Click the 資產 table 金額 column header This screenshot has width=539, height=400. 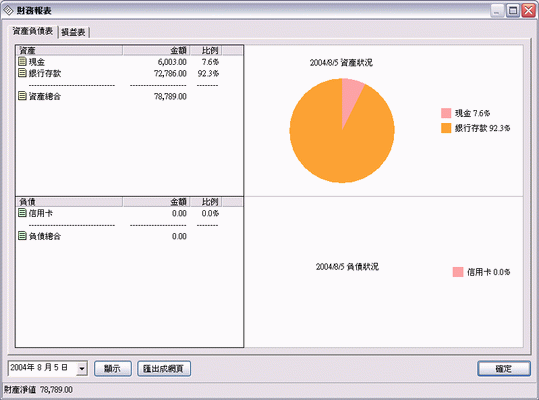pos(156,51)
